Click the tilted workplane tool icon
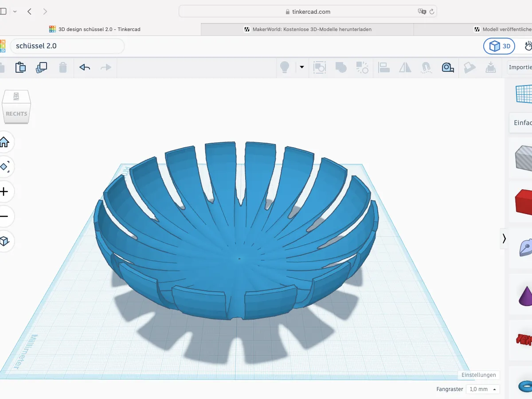This screenshot has width=532, height=399. 469,67
